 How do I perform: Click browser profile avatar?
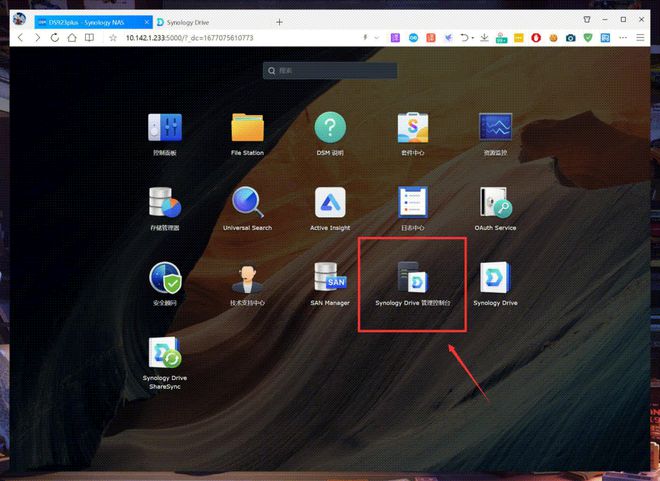coord(19,19)
